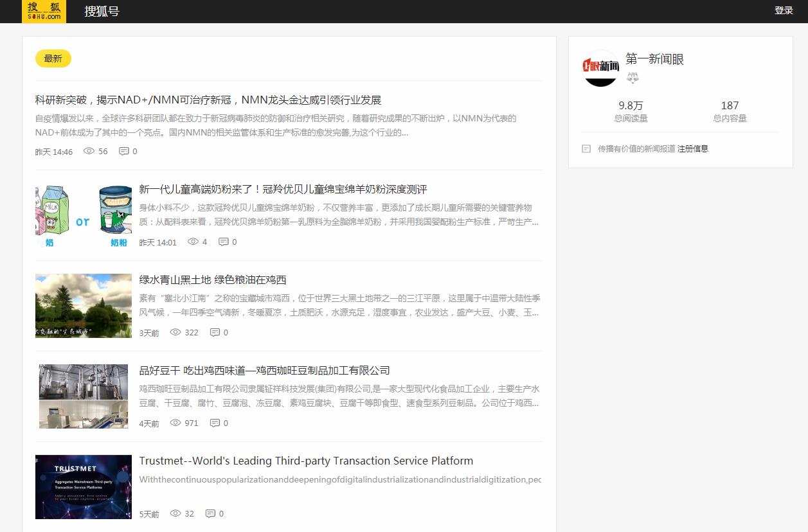This screenshot has height=532, width=808.
Task: Select the 最新 tab pill
Action: [x=53, y=58]
